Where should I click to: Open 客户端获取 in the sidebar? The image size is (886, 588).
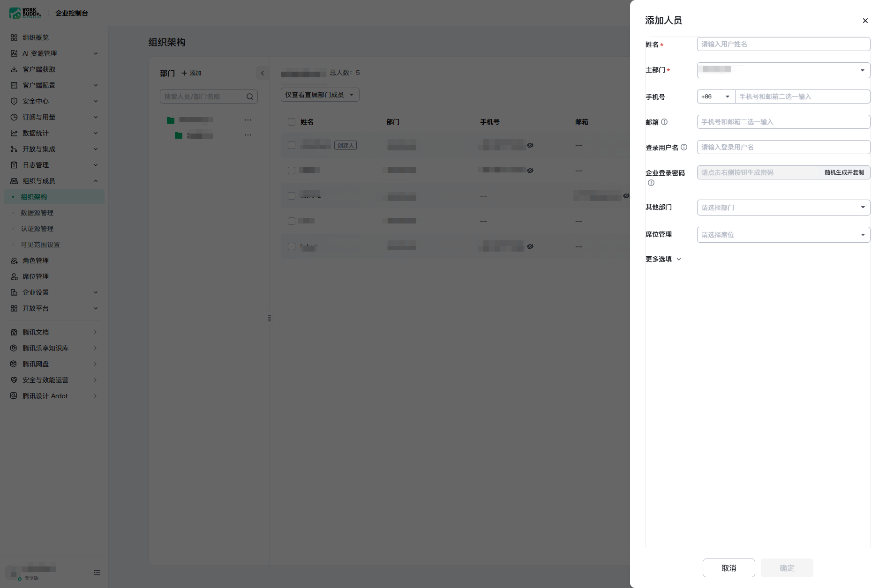point(54,69)
